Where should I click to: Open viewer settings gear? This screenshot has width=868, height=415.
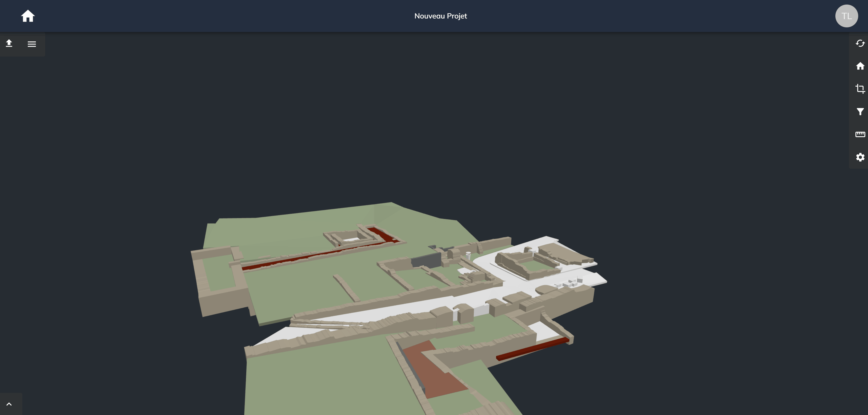pyautogui.click(x=860, y=157)
